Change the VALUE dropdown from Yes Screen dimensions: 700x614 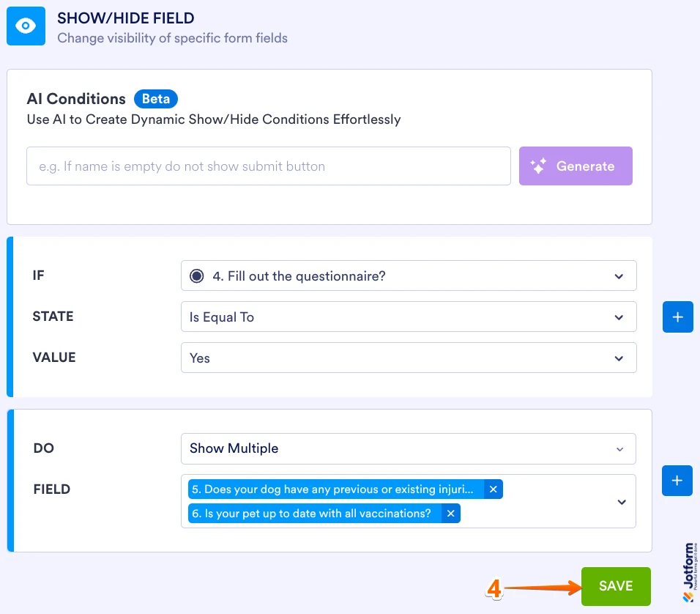point(408,358)
